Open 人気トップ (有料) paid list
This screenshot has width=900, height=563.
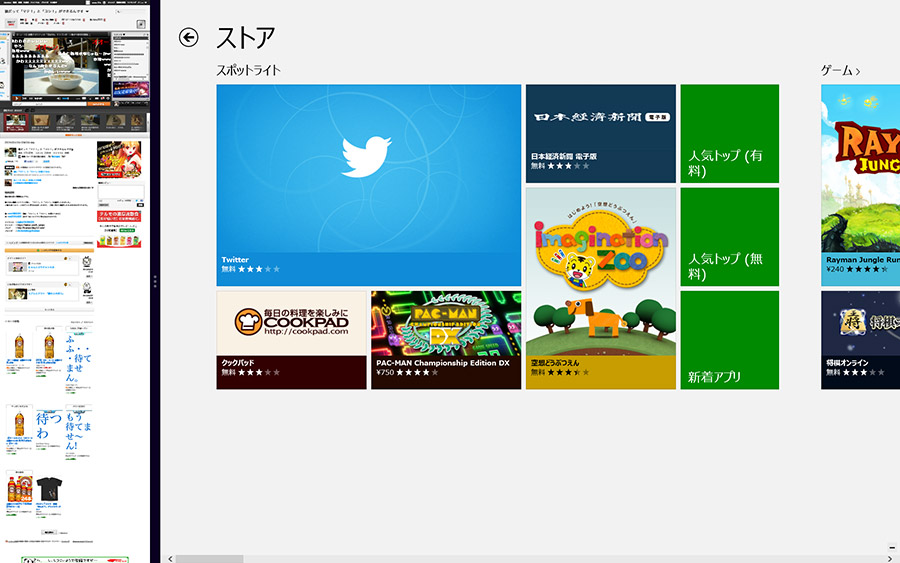(729, 133)
